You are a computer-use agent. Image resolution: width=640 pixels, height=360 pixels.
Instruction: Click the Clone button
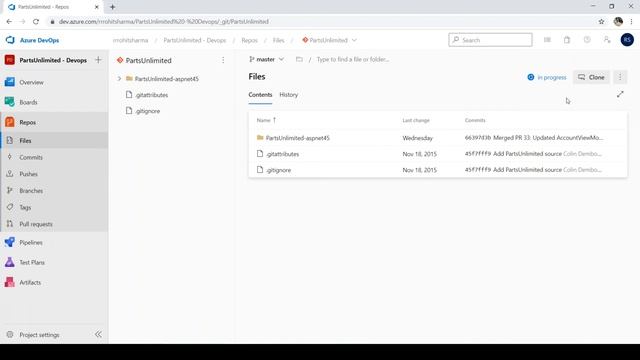click(x=591, y=77)
